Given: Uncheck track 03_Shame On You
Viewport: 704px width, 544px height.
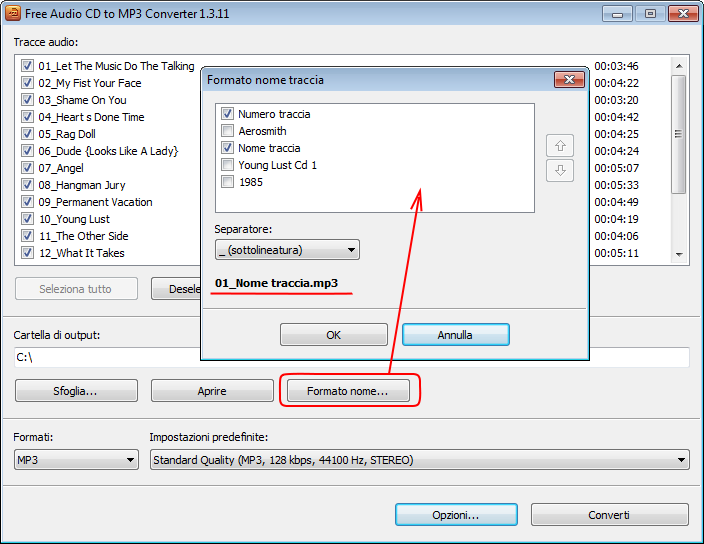Looking at the screenshot, I should coord(27,100).
